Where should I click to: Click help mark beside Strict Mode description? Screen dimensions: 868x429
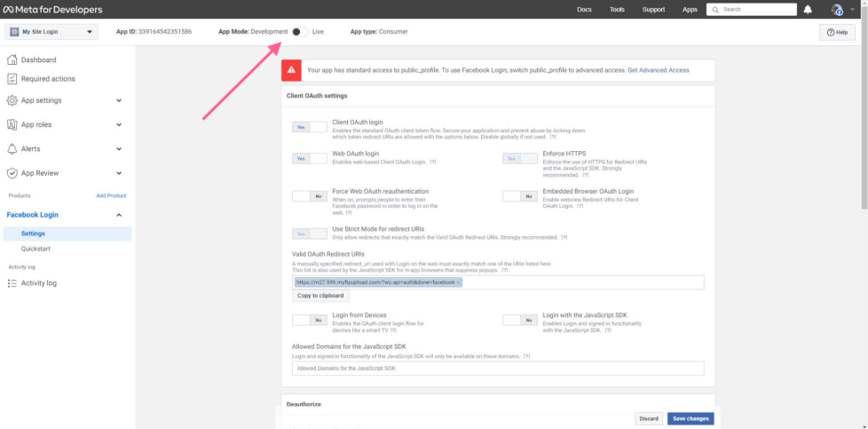pos(564,237)
